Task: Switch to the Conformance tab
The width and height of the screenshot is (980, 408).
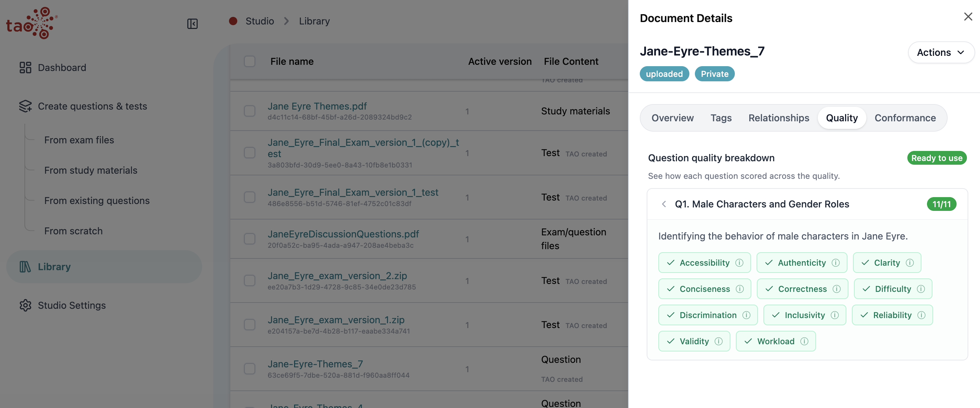Action: coord(905,118)
